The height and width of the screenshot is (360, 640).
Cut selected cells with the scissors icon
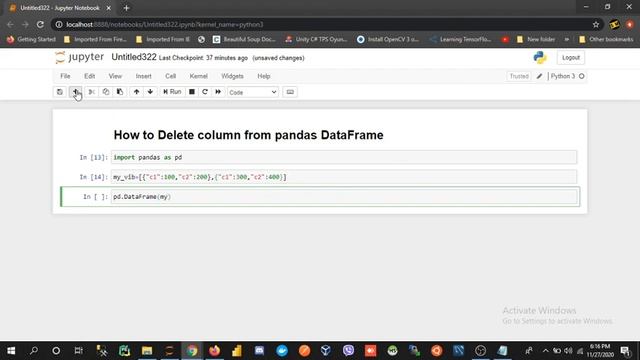click(x=92, y=92)
